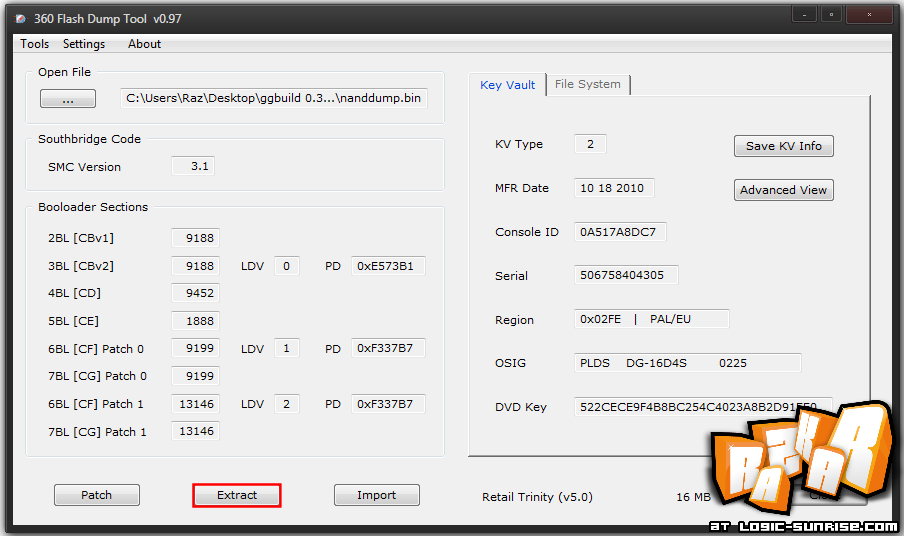Close the 360 Flash Dump Tool window
This screenshot has width=904, height=536.
click(869, 14)
